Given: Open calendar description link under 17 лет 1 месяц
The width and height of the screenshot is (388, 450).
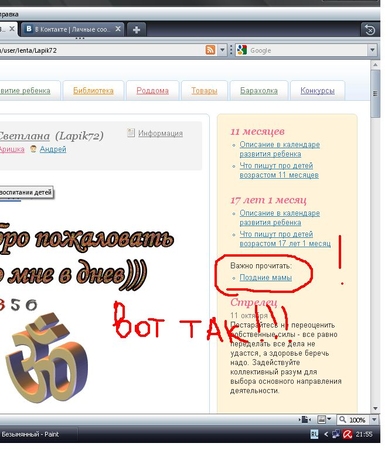Looking at the screenshot, I should point(280,217).
